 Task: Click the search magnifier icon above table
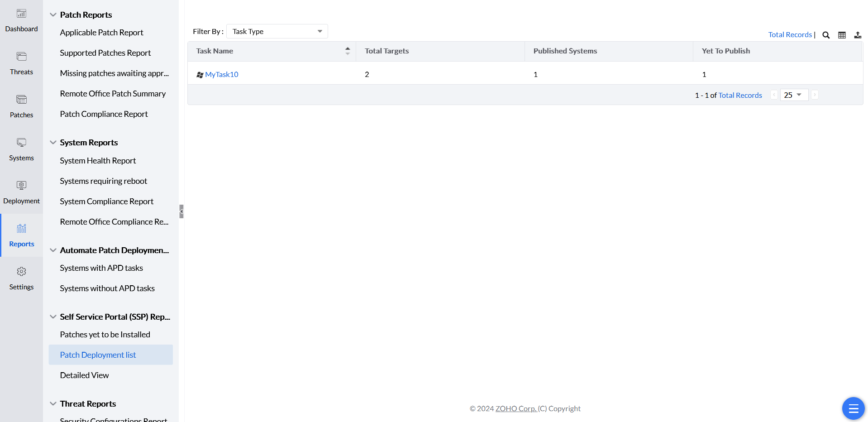[x=826, y=35]
